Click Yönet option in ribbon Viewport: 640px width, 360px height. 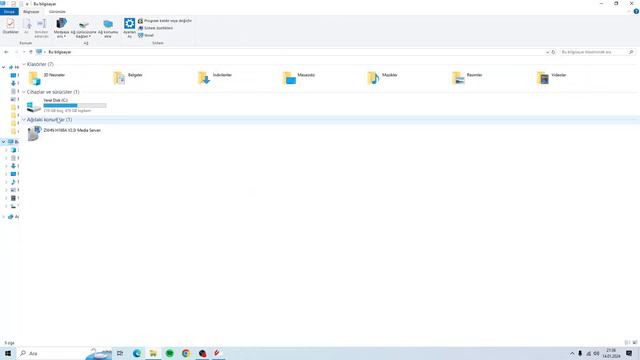[x=146, y=36]
